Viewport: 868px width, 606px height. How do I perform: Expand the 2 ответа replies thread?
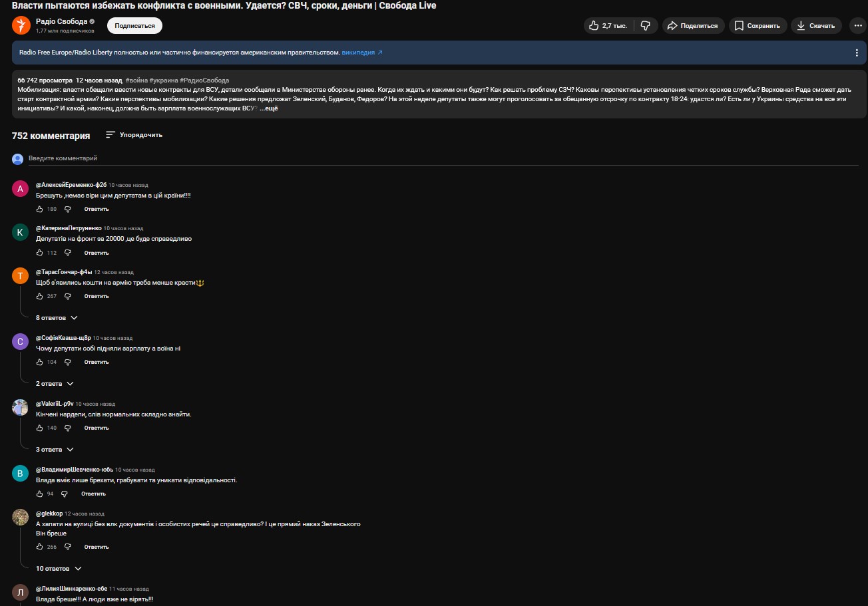tap(55, 384)
